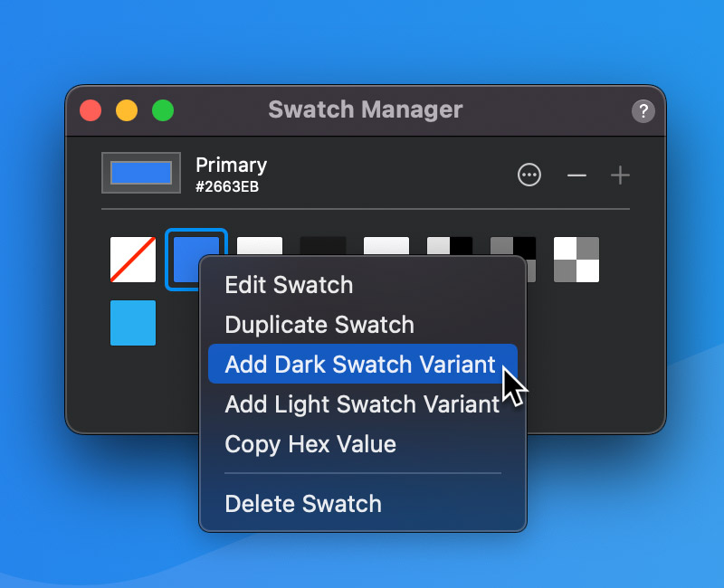
Task: Open help with the question mark button
Action: coord(643,111)
